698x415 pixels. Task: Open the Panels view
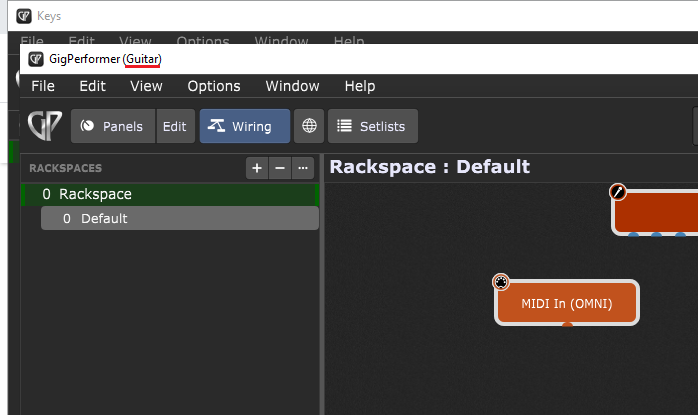tap(113, 126)
